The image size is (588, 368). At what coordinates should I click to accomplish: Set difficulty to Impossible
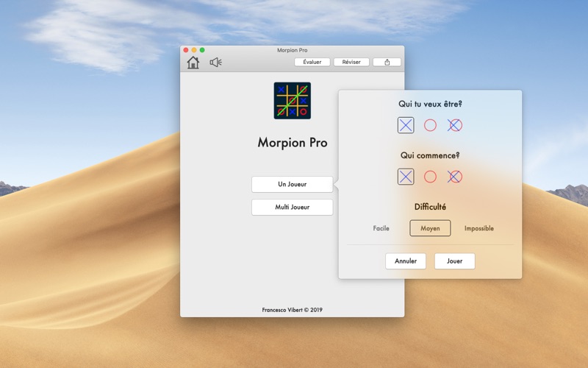click(479, 228)
